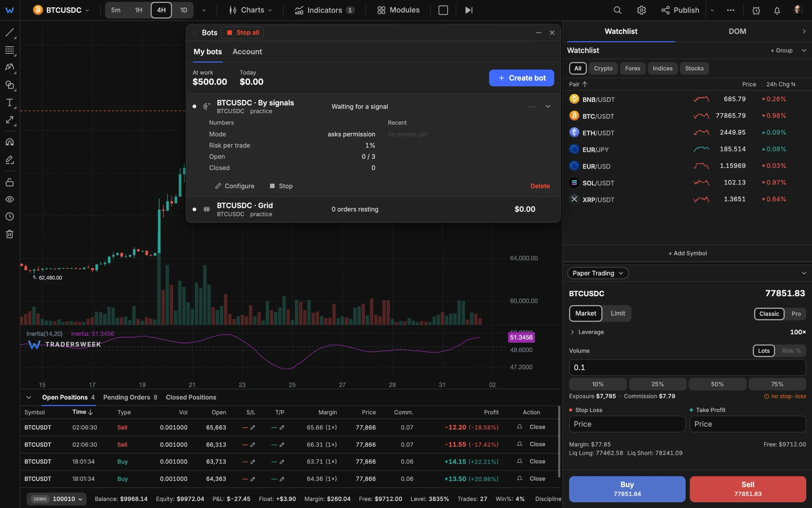The width and height of the screenshot is (812, 508).
Task: Open the search magnifier in top bar
Action: [x=617, y=10]
